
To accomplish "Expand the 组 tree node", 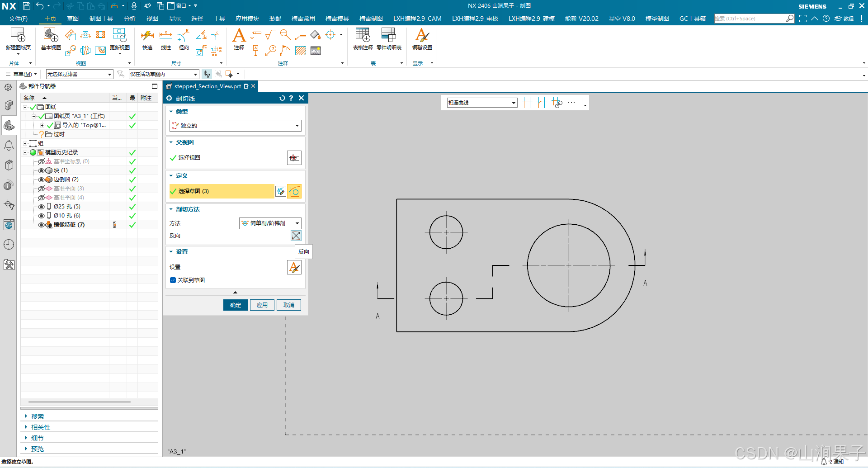I will coord(25,143).
